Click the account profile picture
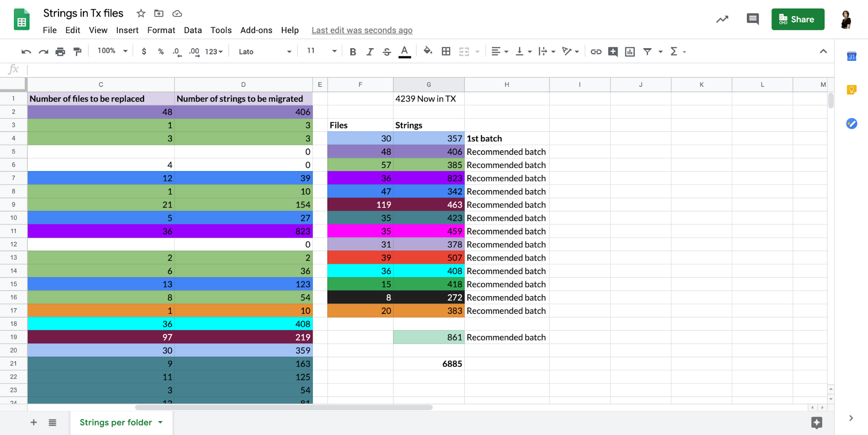 tap(846, 19)
